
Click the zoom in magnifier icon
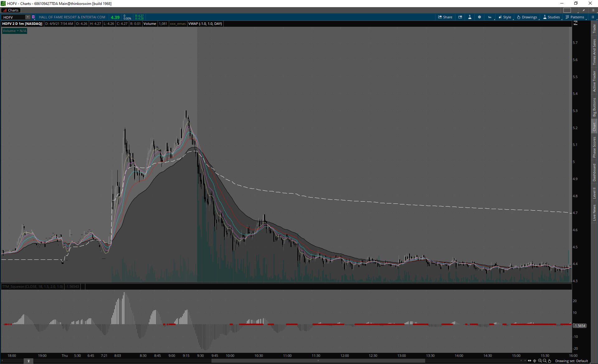click(x=540, y=361)
